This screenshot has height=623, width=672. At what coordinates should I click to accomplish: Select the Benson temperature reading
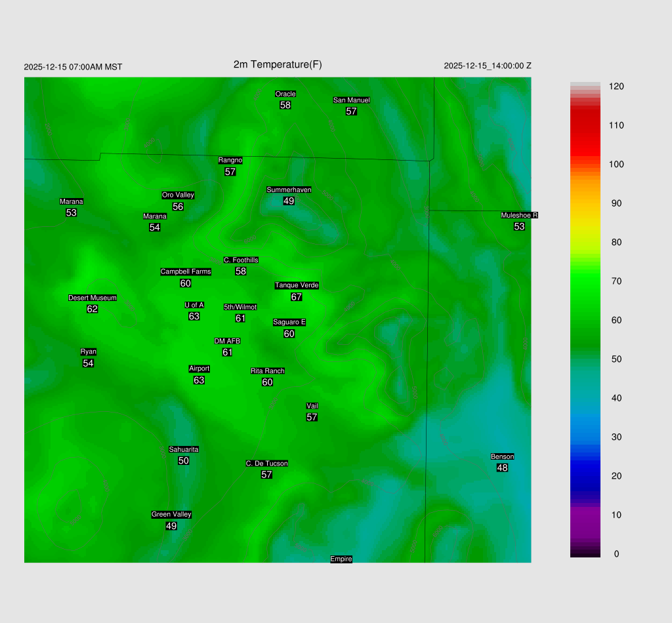[x=502, y=468]
